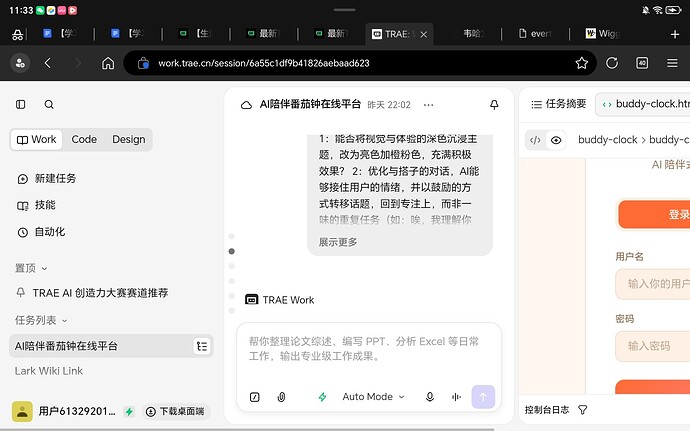Switch to eye preview mode
The image size is (690, 431).
pyautogui.click(x=556, y=140)
